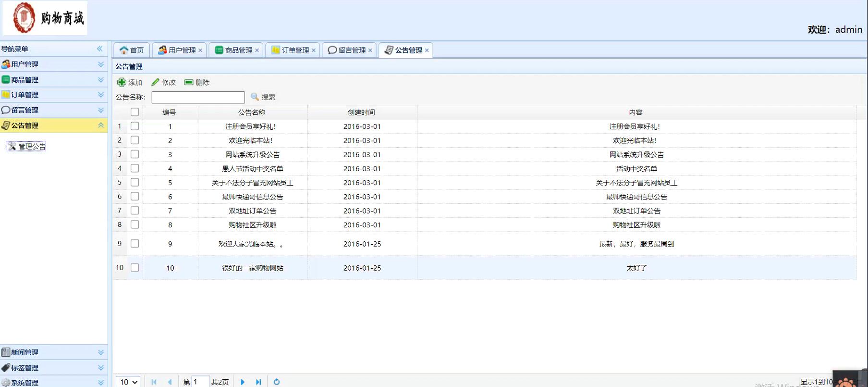The height and width of the screenshot is (387, 868).
Task: Go to the next page arrow
Action: coord(243,382)
